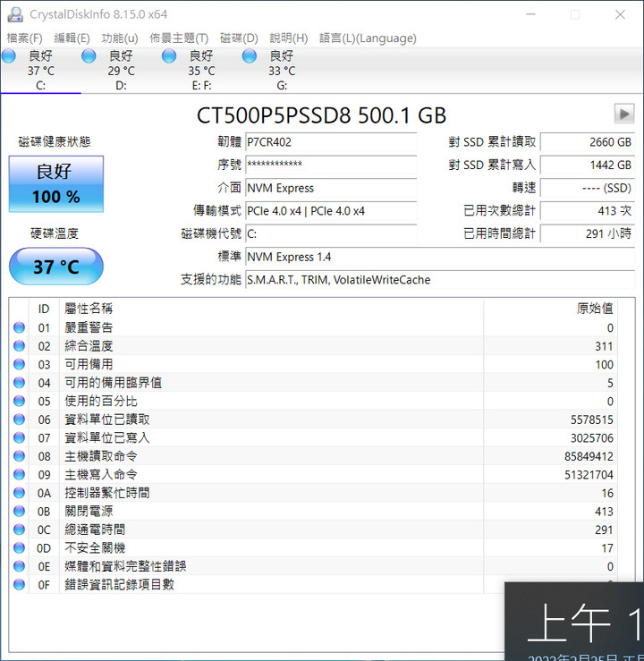Minimize the CrystalDiskInfo window
The width and height of the screenshot is (644, 661).
pos(531,14)
